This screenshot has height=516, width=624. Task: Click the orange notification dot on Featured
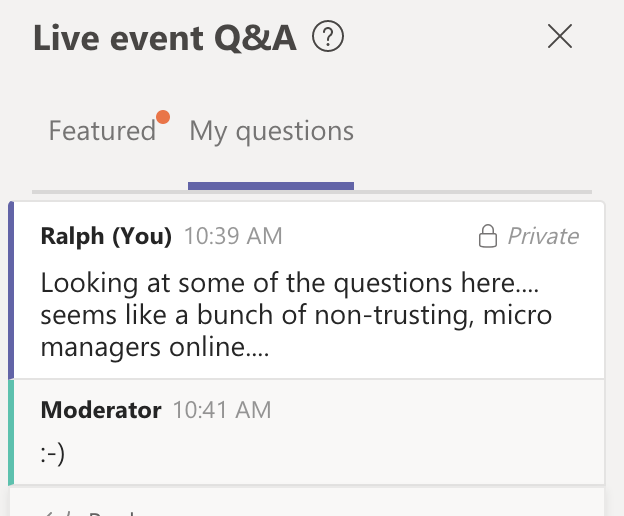pos(163,117)
